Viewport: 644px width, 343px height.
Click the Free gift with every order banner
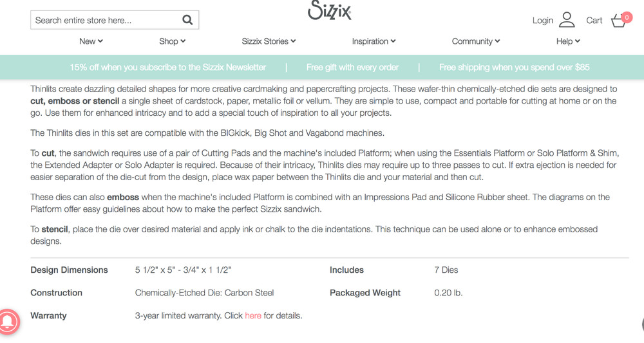coord(352,67)
